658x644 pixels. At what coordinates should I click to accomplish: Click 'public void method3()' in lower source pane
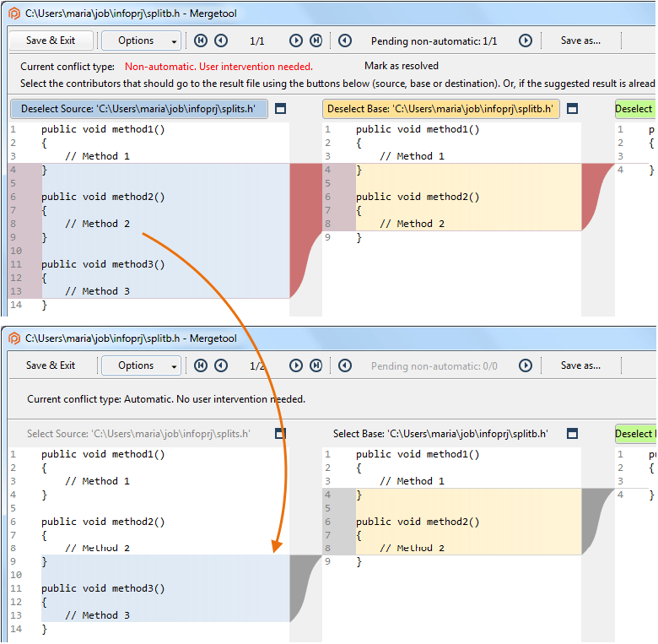(103, 588)
